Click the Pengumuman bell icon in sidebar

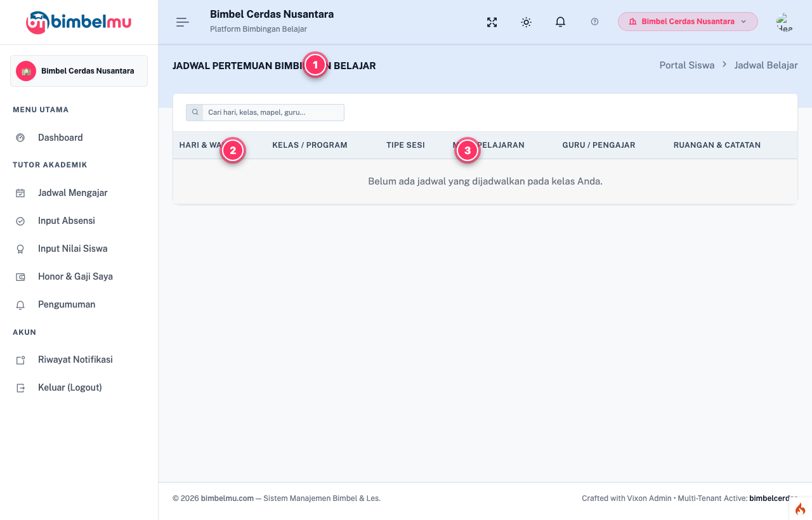20,304
